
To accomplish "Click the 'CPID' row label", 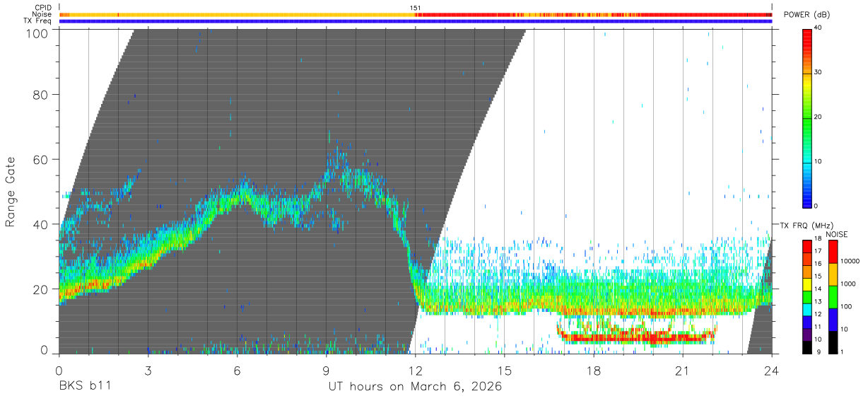I will [x=44, y=8].
